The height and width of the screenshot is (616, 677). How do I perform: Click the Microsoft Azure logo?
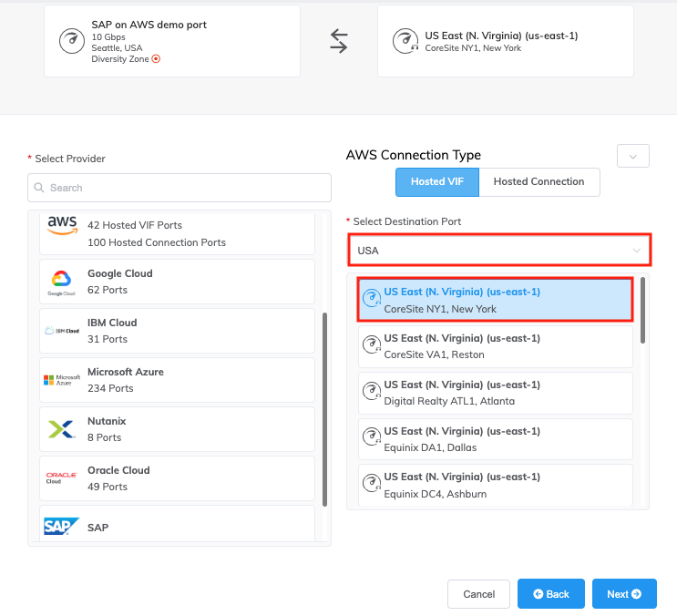click(62, 380)
